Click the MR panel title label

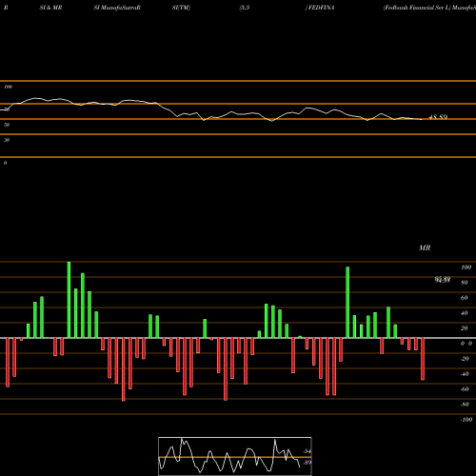(x=425, y=248)
